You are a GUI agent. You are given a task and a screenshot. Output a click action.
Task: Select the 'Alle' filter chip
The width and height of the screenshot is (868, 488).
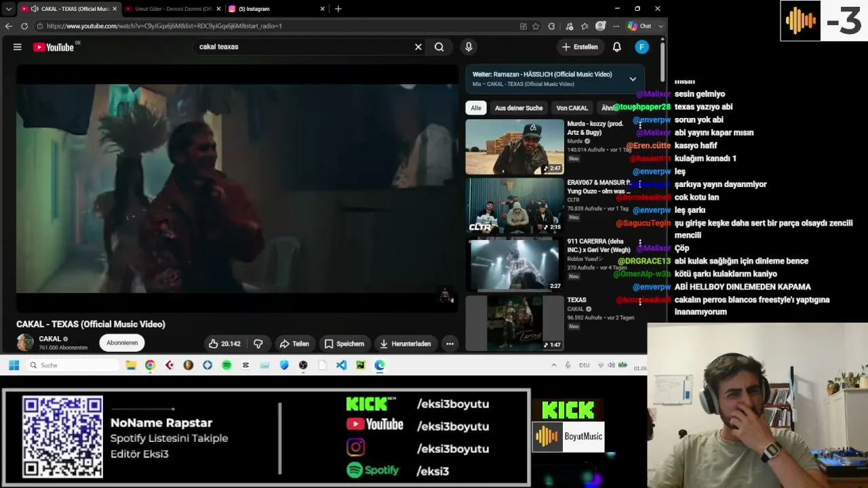point(476,108)
